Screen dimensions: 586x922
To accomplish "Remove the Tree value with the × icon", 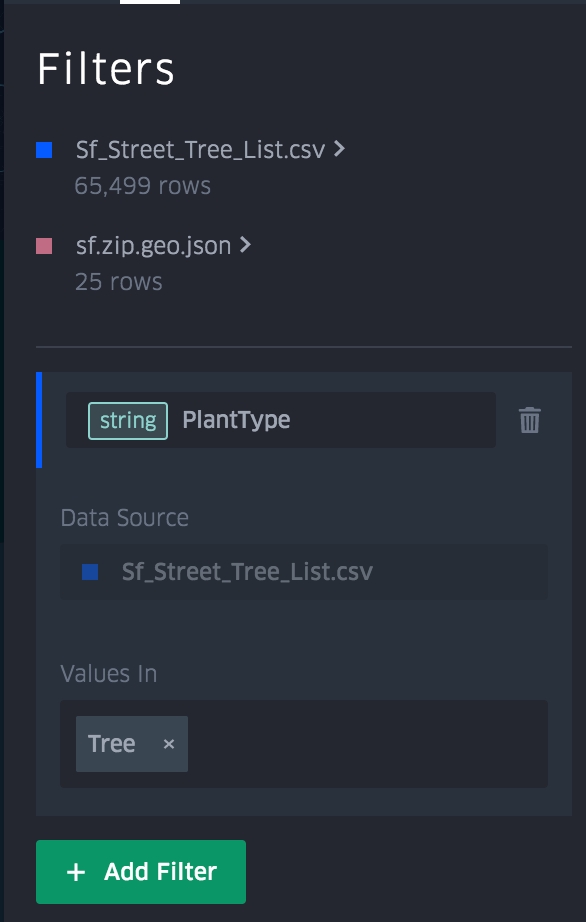I will [167, 743].
